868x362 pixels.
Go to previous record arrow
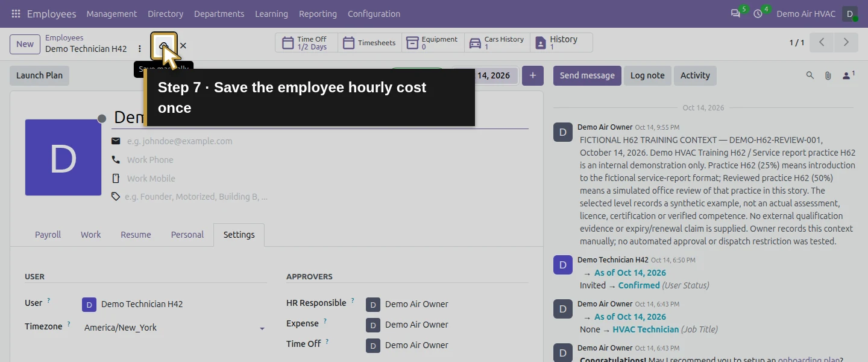point(822,43)
